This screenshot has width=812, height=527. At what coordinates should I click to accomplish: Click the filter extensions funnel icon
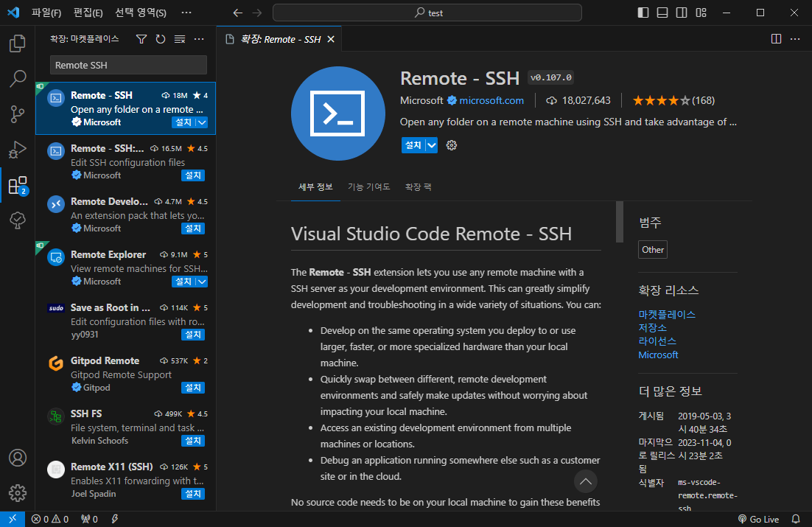pyautogui.click(x=141, y=39)
